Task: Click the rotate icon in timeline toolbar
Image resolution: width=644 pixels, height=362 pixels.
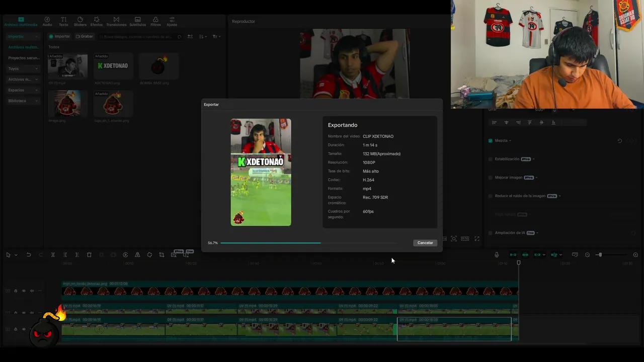Action: click(x=149, y=255)
